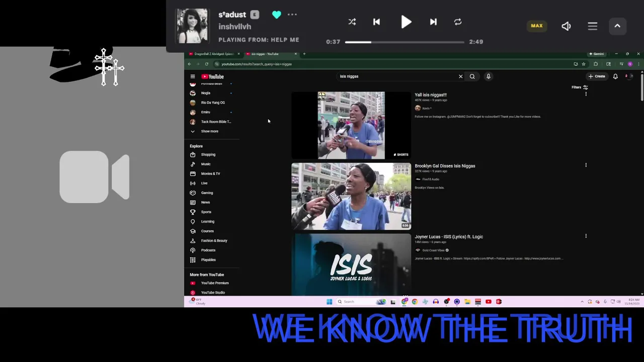Go to YouTube home via the logo
Image resolution: width=644 pixels, height=362 pixels.
pos(213,76)
